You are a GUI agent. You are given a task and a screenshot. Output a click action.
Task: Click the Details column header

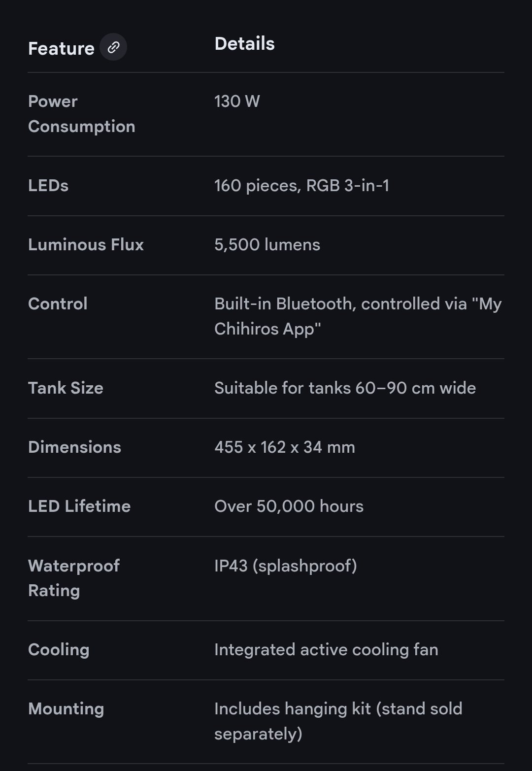(x=244, y=44)
